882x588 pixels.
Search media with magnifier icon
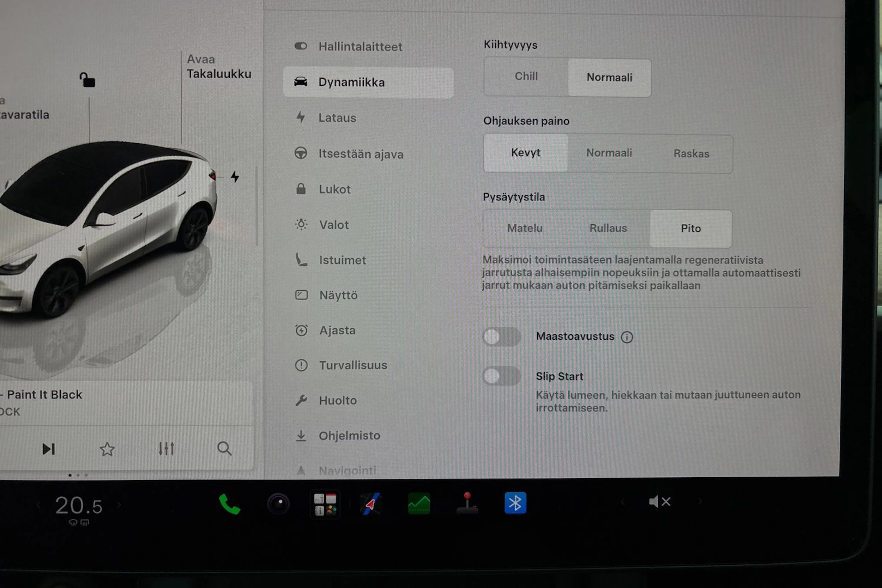224,448
